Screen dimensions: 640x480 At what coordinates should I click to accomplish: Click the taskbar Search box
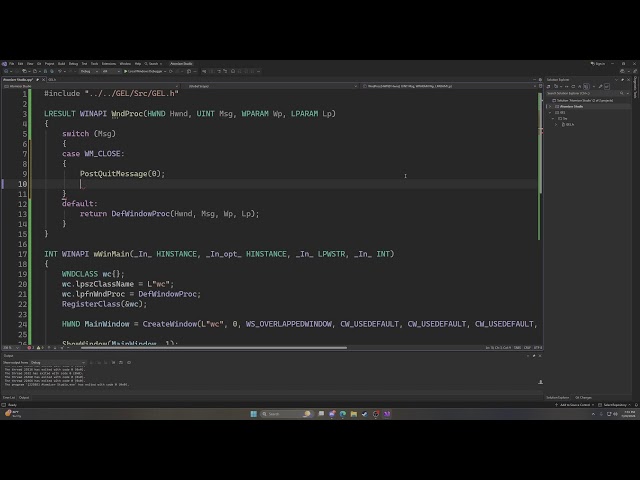[286, 414]
